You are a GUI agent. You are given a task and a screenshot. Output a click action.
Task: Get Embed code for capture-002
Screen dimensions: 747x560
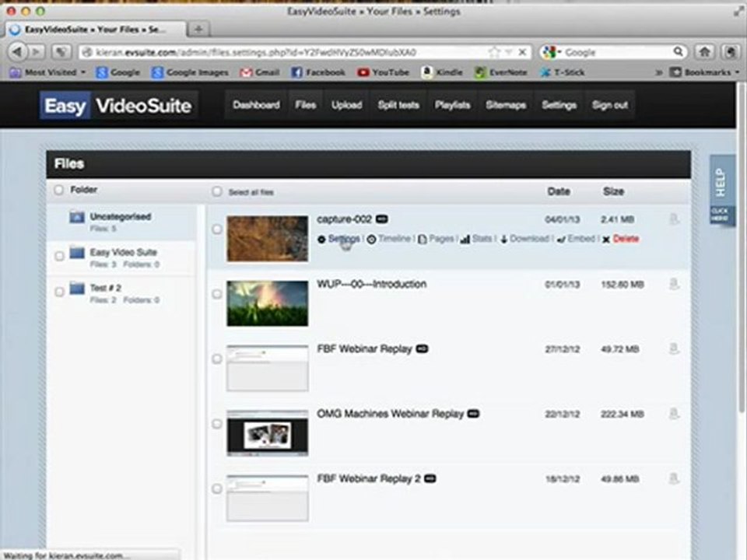pos(576,239)
